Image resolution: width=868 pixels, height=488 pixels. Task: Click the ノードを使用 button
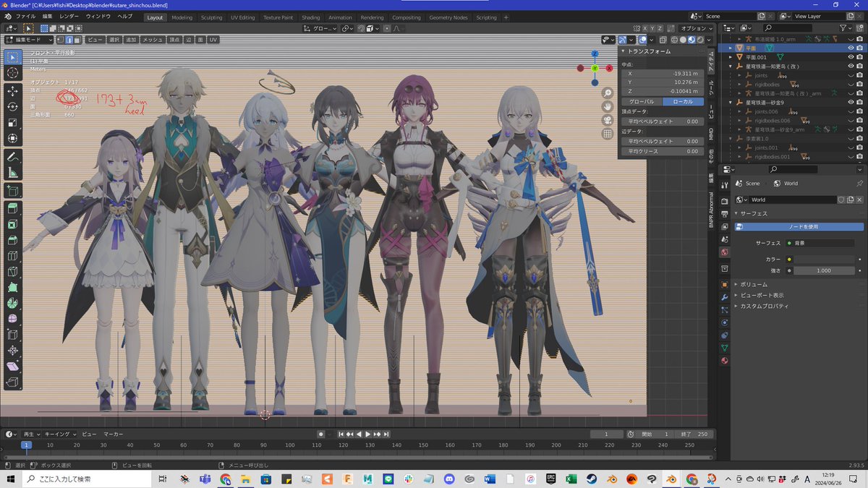[x=799, y=227]
